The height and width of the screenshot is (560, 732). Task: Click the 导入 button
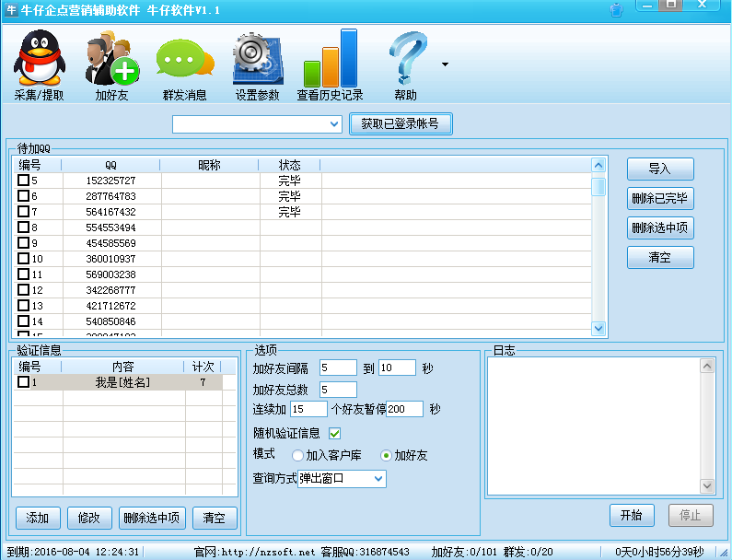coord(660,169)
